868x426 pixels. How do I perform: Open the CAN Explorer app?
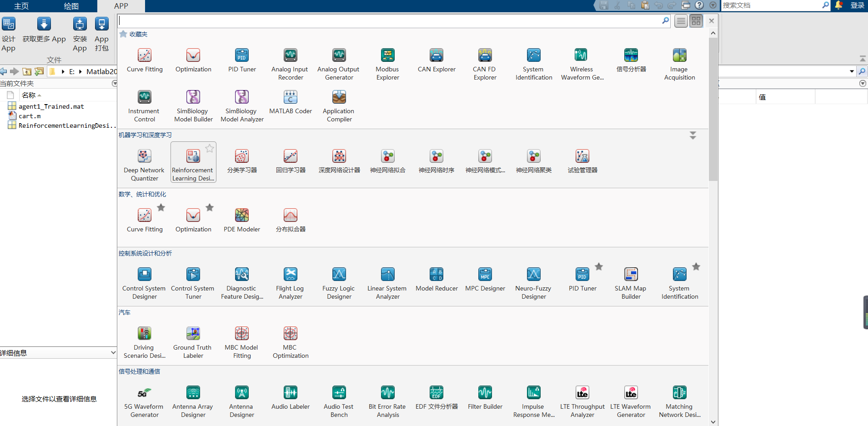[436, 61]
